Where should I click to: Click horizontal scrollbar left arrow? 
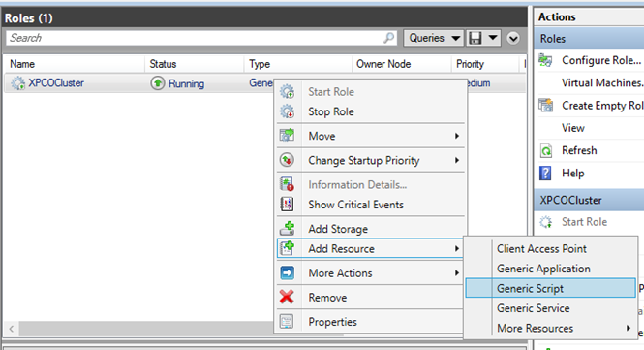(12, 329)
